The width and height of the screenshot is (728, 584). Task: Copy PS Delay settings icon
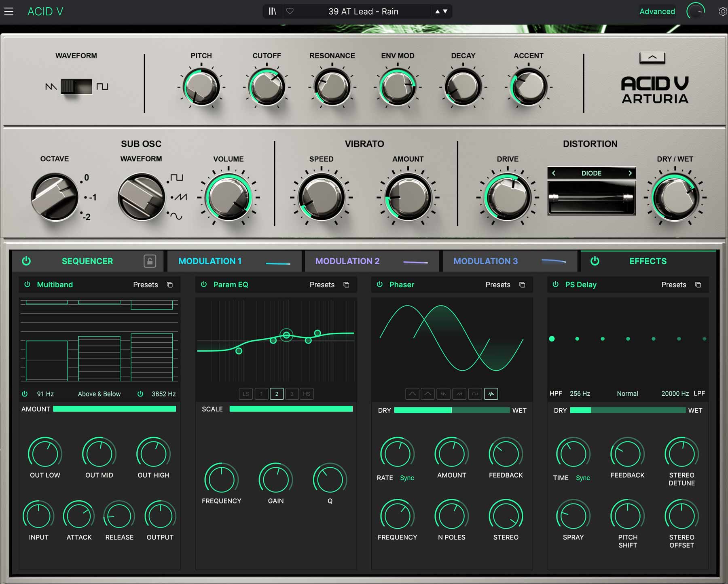pos(698,285)
